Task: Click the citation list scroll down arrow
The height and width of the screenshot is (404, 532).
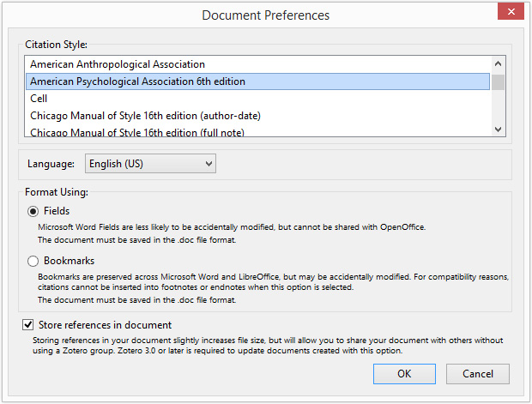Action: (498, 130)
